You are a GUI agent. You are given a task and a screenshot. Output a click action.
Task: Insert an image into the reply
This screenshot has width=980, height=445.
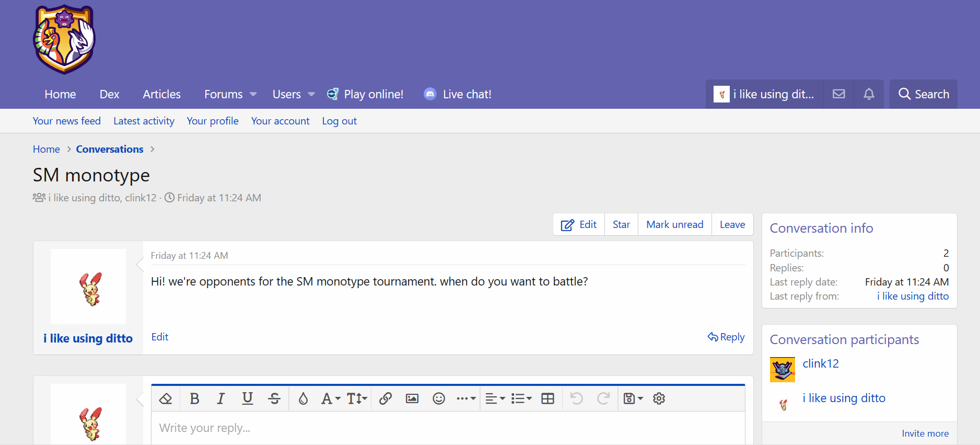pos(412,398)
